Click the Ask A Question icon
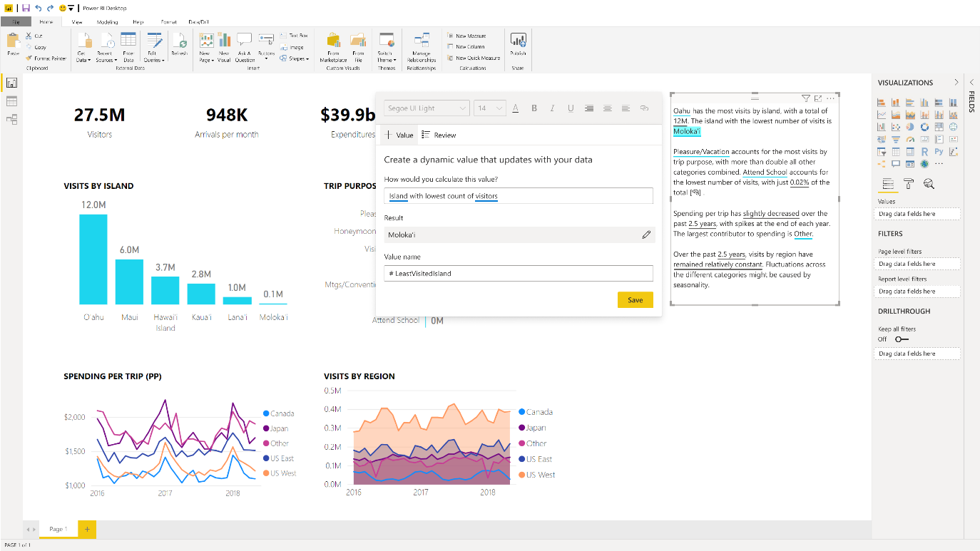 pyautogui.click(x=245, y=47)
